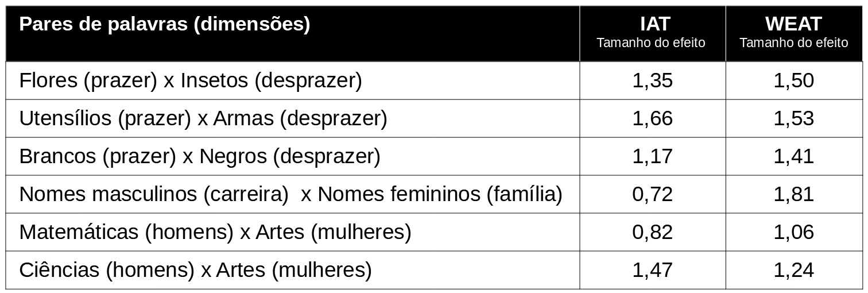Click the IAT value 1,66 cell

coord(652,118)
